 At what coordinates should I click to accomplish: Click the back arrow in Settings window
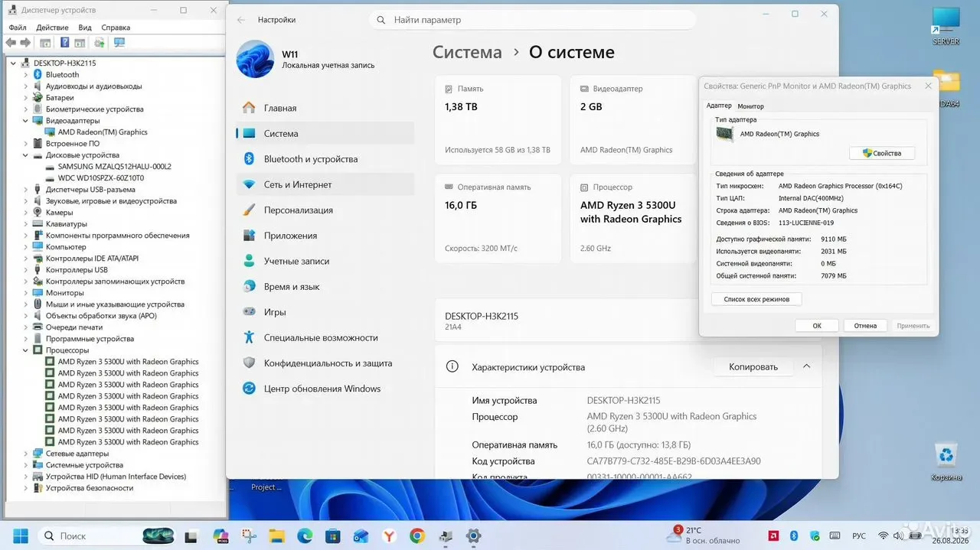click(x=241, y=20)
